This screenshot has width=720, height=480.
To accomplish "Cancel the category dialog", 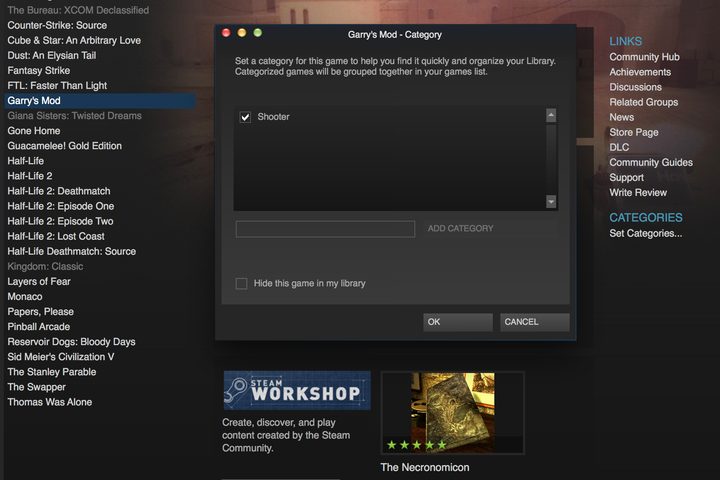I will (x=534, y=322).
